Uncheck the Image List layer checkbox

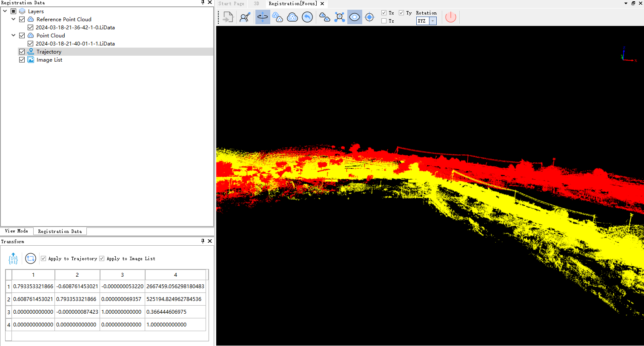point(22,60)
